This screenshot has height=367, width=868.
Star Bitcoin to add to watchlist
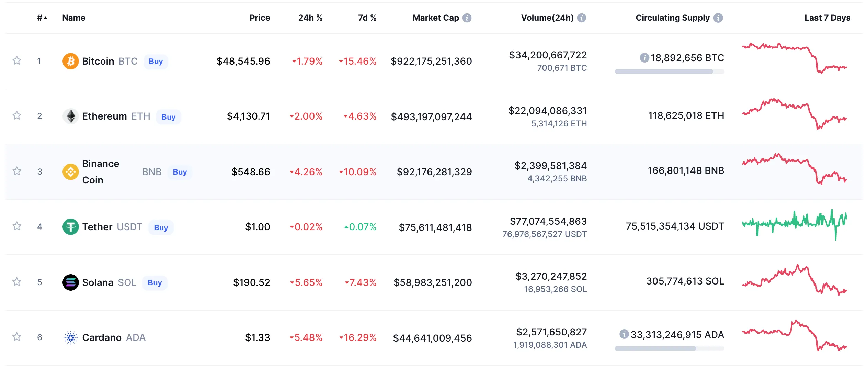click(x=17, y=61)
